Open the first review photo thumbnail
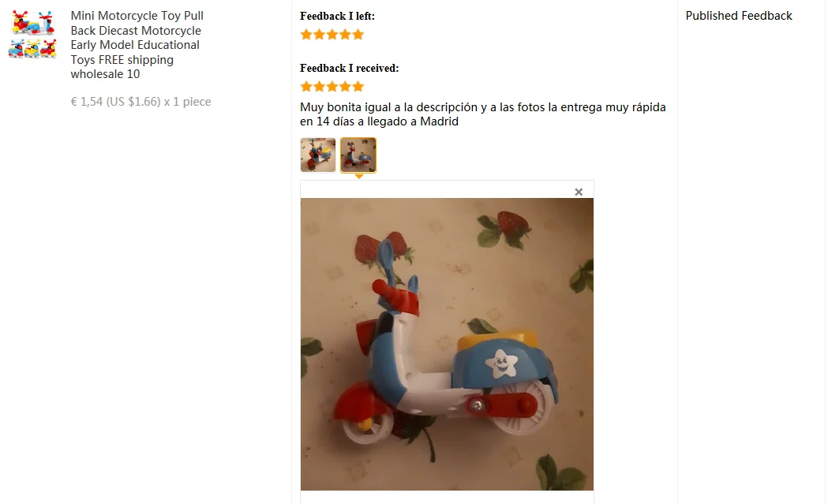The image size is (828, 504). (318, 155)
